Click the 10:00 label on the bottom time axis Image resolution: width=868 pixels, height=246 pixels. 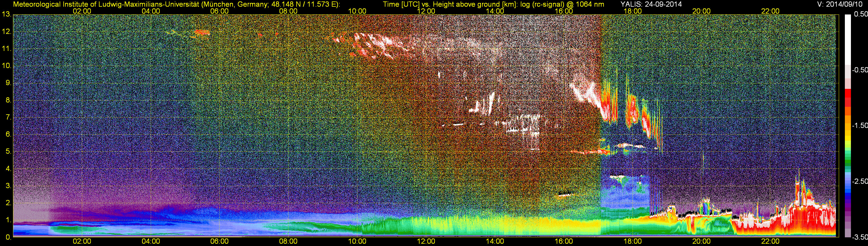pos(357,242)
